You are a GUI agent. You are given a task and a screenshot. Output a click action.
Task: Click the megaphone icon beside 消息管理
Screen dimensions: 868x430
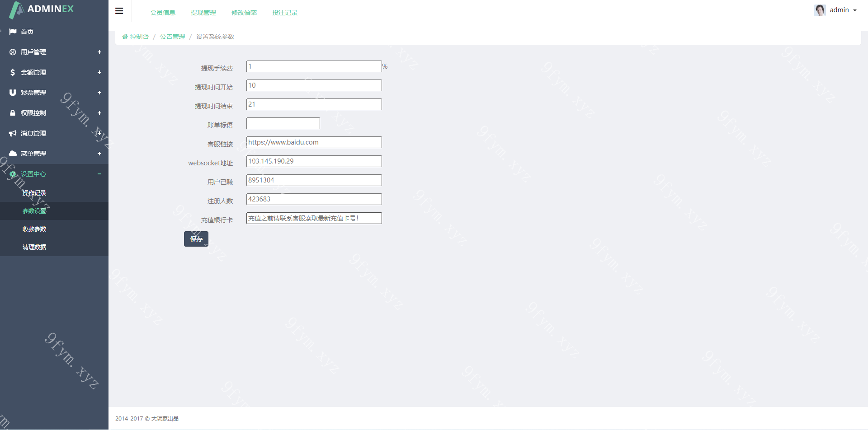tap(13, 133)
